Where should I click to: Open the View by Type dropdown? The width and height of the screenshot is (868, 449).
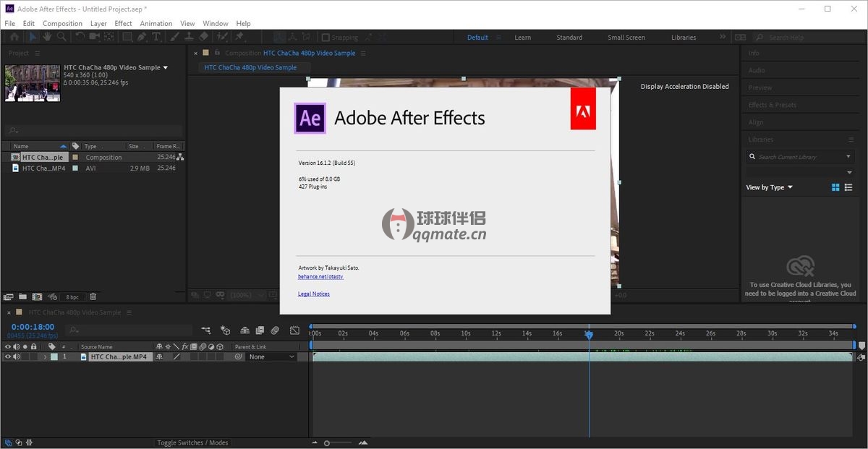tap(770, 187)
